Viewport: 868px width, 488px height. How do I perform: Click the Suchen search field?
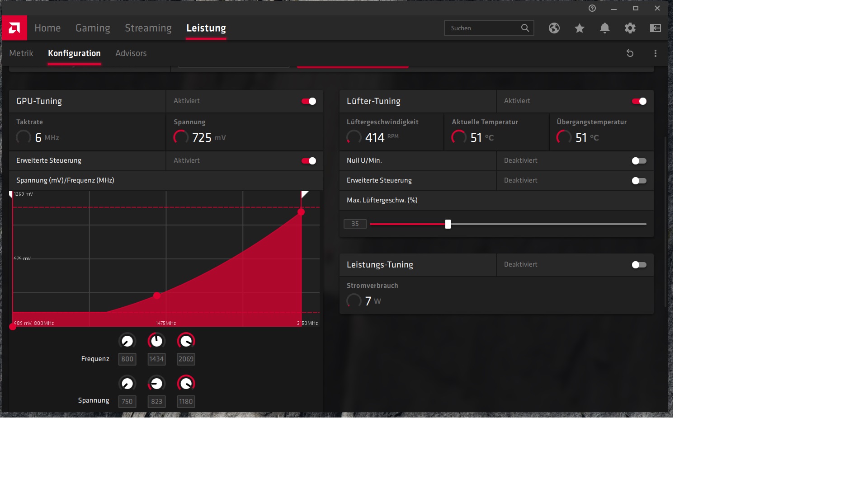tap(481, 28)
